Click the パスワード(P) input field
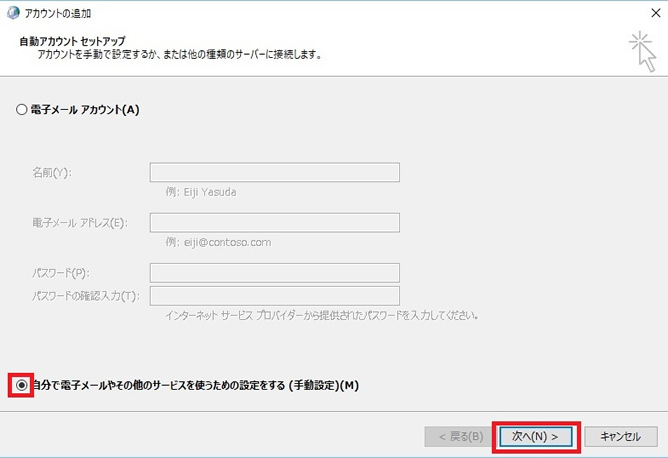Viewport: 668px width, 458px height. click(x=275, y=273)
